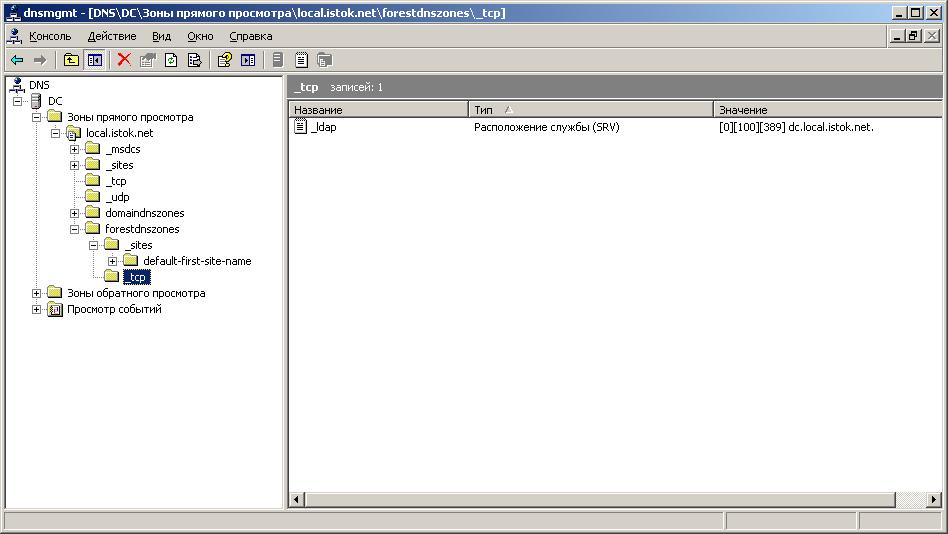Click the horizontal scrollbar left arrow
This screenshot has height=534, width=948.
[296, 500]
